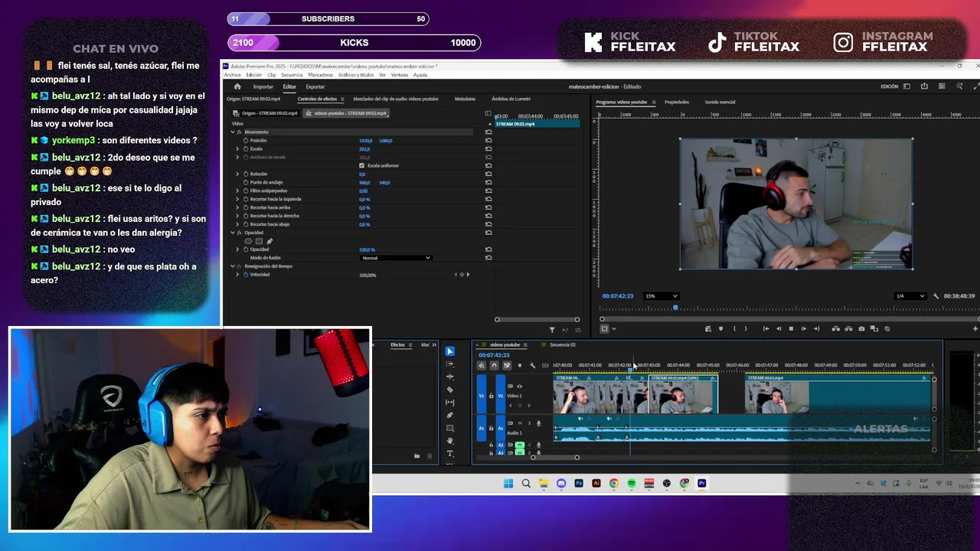Viewport: 980px width, 551px height.
Task: Expand Recortar hacia la izquierda property
Action: coord(237,199)
